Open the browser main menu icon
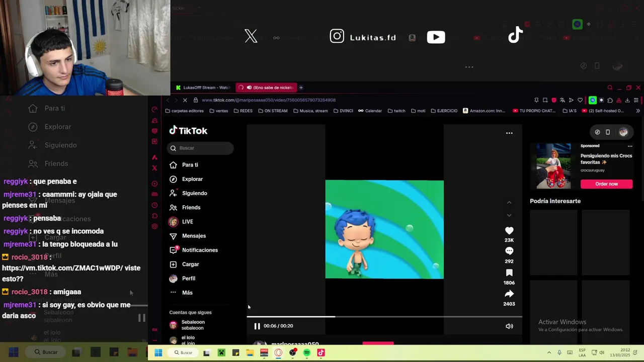Image resolution: width=644 pixels, height=362 pixels. coord(636,100)
